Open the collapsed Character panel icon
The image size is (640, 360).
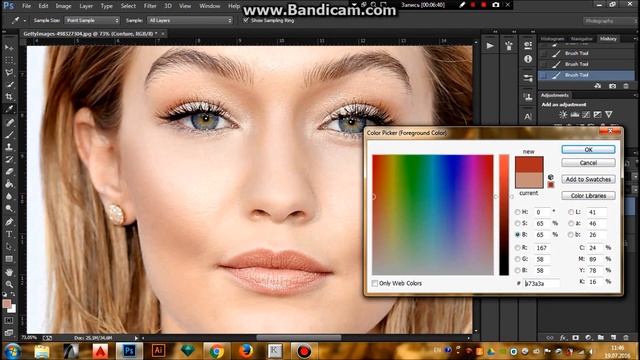[528, 117]
